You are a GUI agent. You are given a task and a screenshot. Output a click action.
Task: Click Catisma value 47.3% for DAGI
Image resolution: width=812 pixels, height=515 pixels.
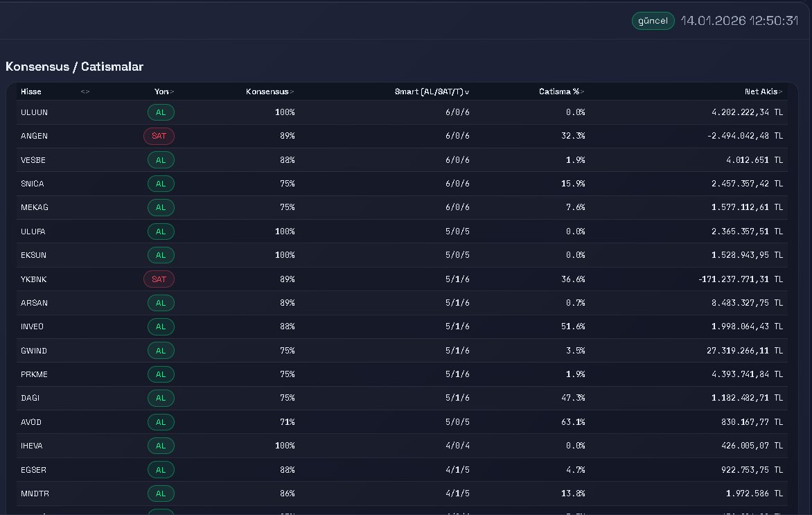pos(573,398)
